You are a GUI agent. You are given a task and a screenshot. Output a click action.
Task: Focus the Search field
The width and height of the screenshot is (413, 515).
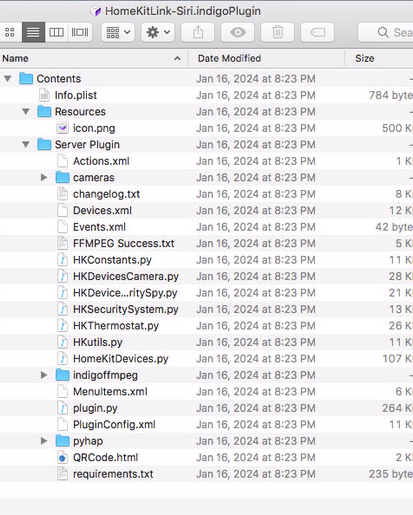(x=386, y=32)
